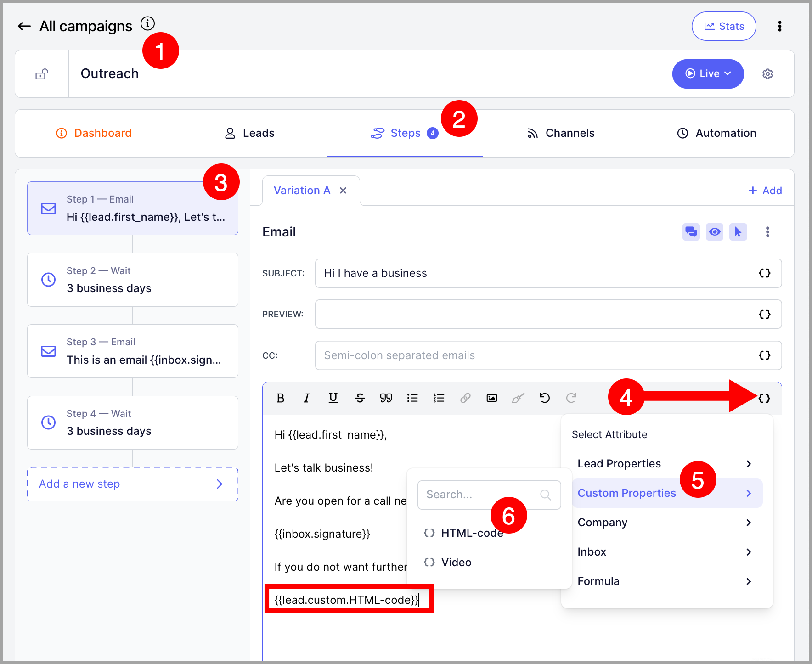812x664 pixels.
Task: Open Step 3 Email card
Action: (x=133, y=351)
